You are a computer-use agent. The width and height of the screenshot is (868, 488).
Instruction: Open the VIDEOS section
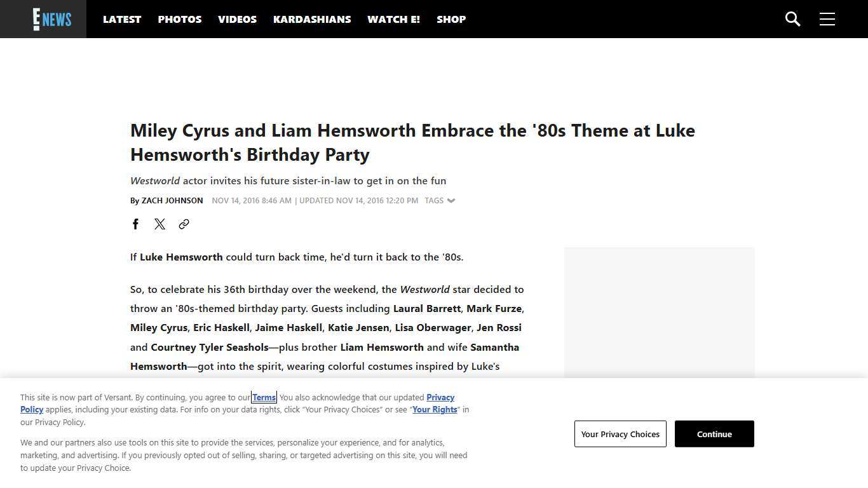237,19
